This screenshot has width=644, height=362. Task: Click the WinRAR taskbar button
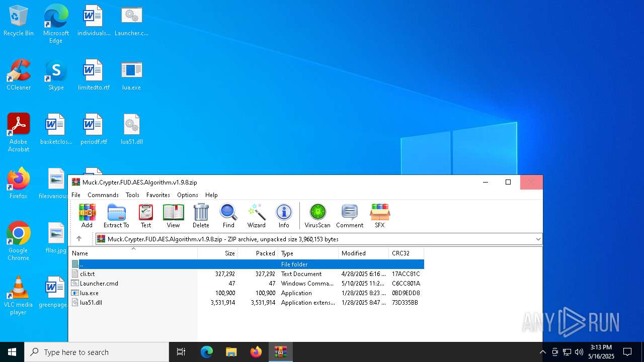point(280,352)
